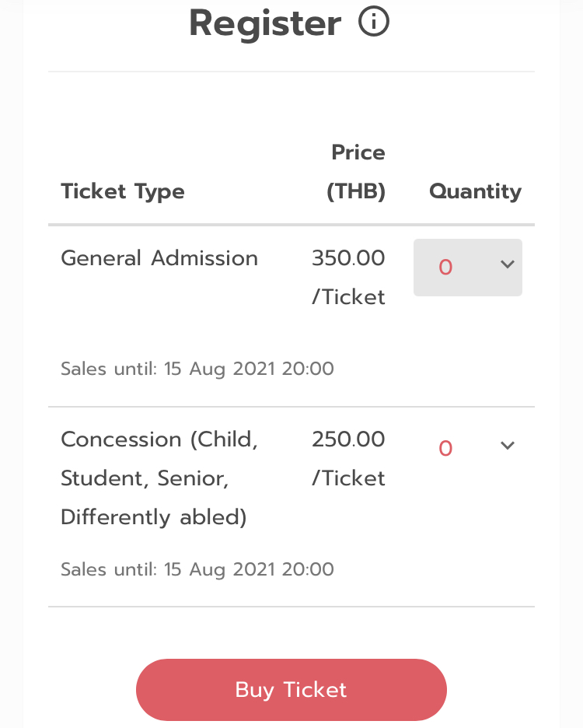
Task: Open the Concession ticket quantity dropdown
Action: [x=468, y=449]
